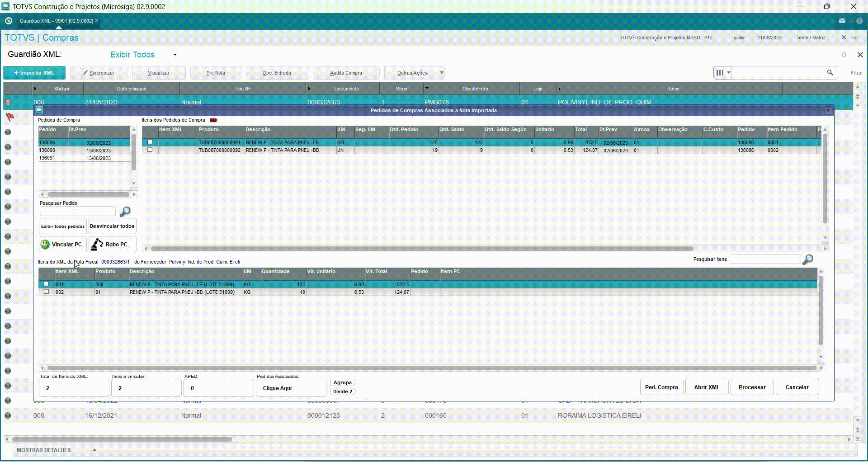
Task: Tick checkbox for TUB087000000091 order item
Action: pos(150,142)
